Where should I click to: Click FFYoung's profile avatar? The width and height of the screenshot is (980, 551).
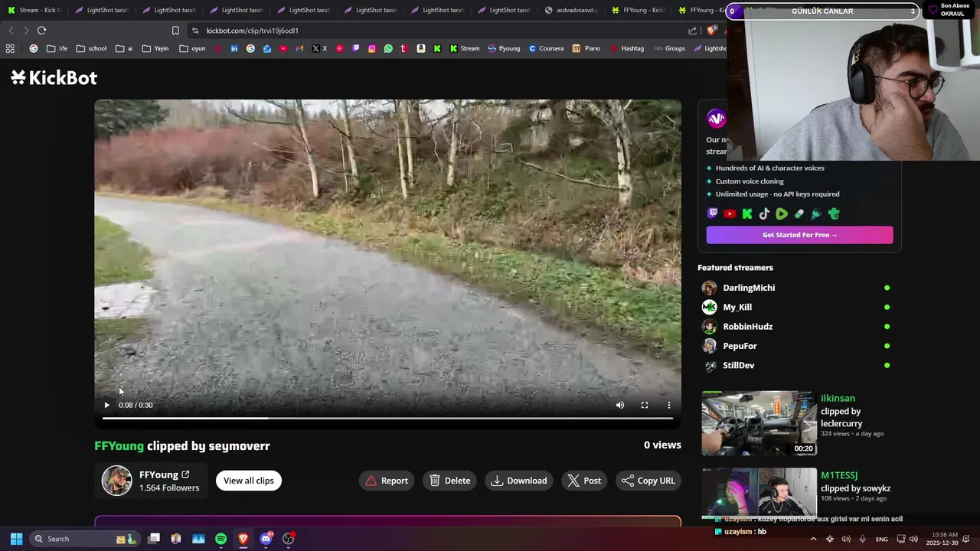click(117, 481)
